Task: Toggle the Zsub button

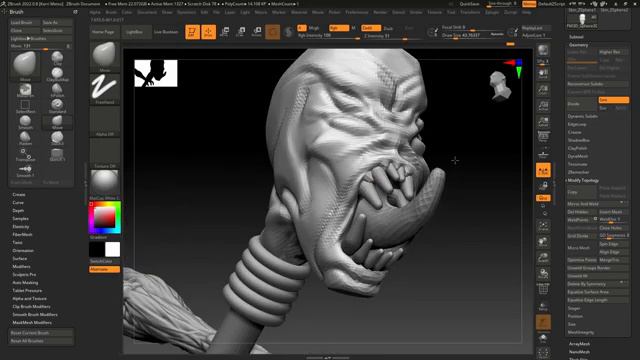Action: tap(388, 28)
